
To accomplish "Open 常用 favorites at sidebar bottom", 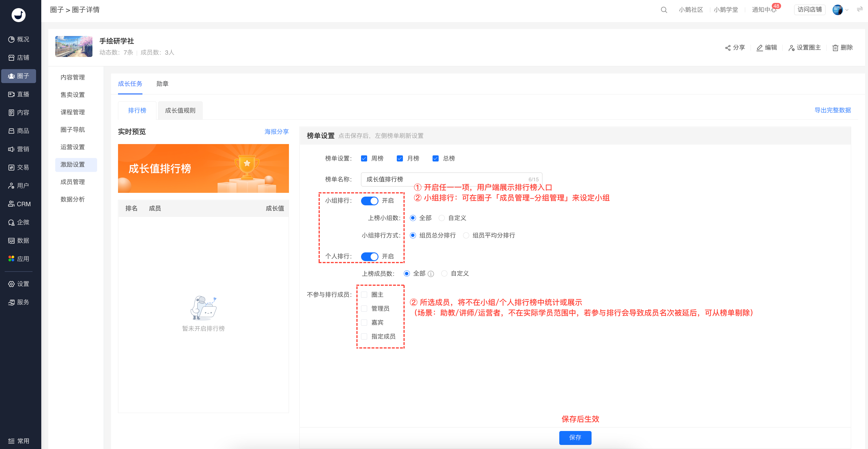I will [x=19, y=441].
